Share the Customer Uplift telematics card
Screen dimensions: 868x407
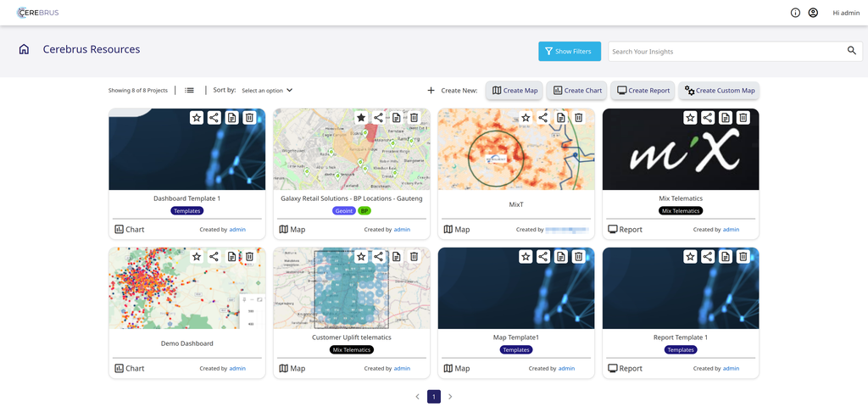[x=379, y=256]
